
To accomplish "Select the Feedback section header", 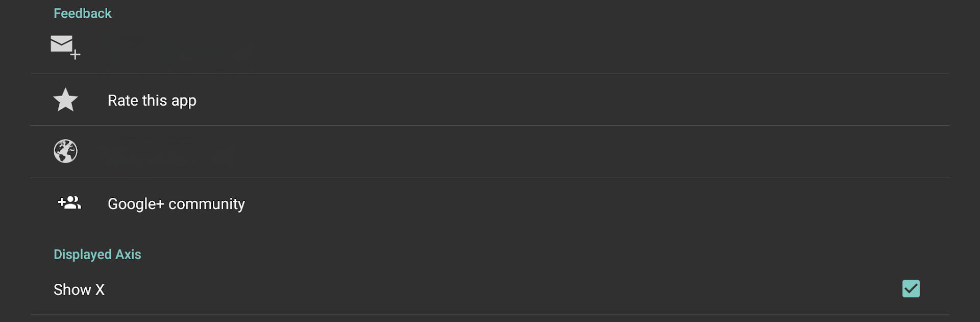I will pyautogui.click(x=83, y=13).
